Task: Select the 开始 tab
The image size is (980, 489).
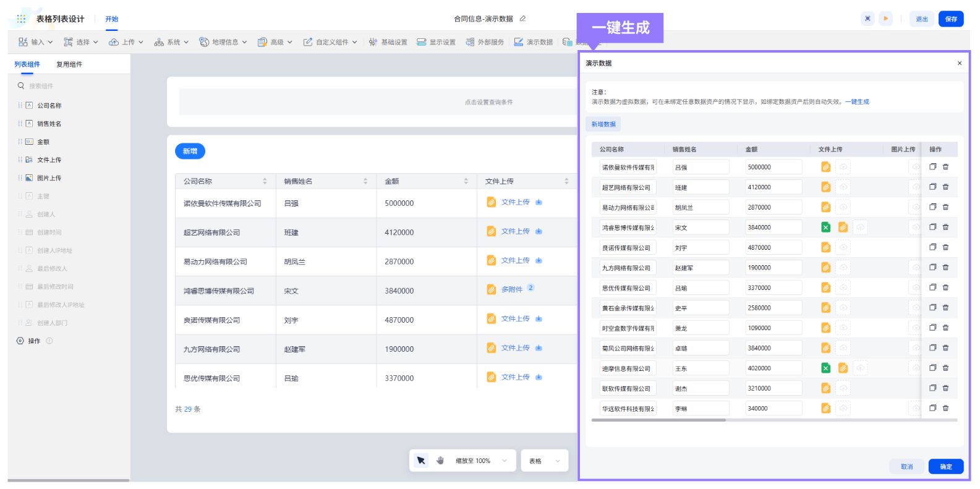Action: click(111, 19)
